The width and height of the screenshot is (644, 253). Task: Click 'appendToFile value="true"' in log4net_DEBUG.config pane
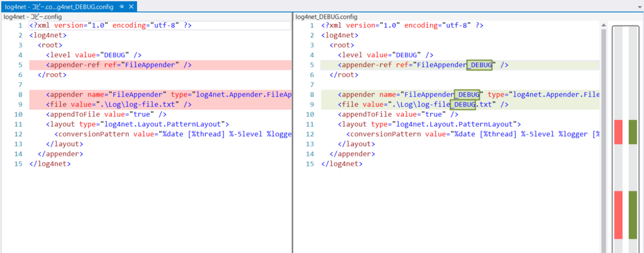[x=398, y=114]
